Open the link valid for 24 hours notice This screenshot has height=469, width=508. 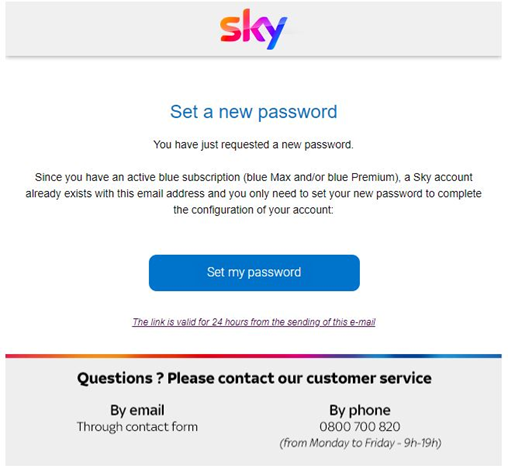tap(254, 322)
